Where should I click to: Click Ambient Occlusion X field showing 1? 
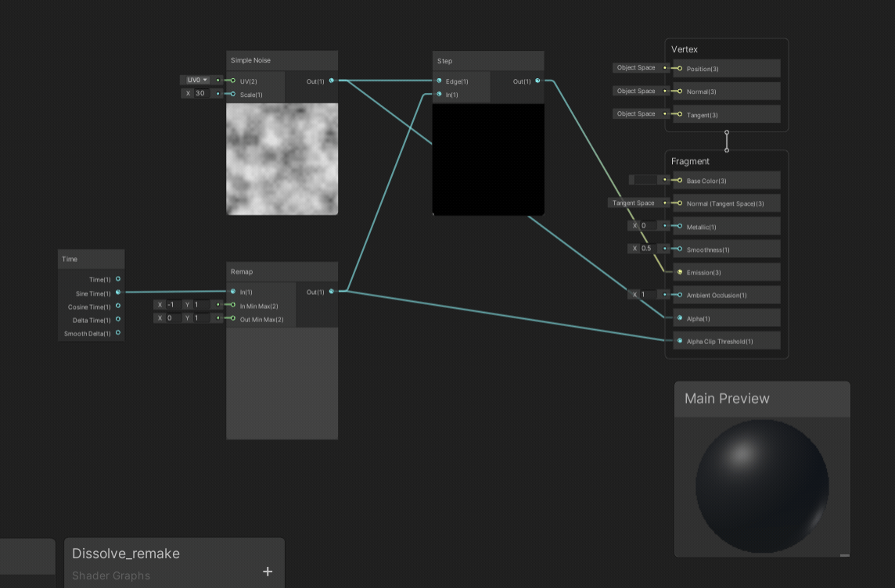click(x=648, y=294)
